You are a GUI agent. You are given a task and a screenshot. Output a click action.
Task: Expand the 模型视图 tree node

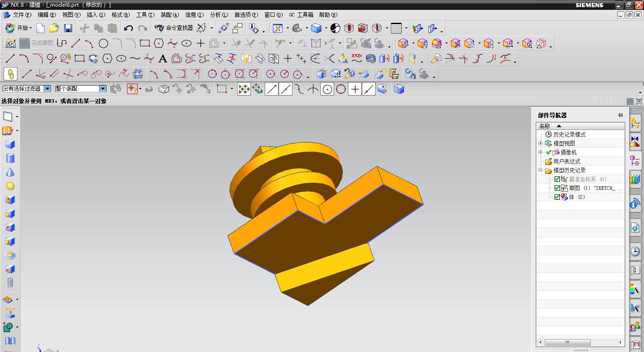(540, 143)
